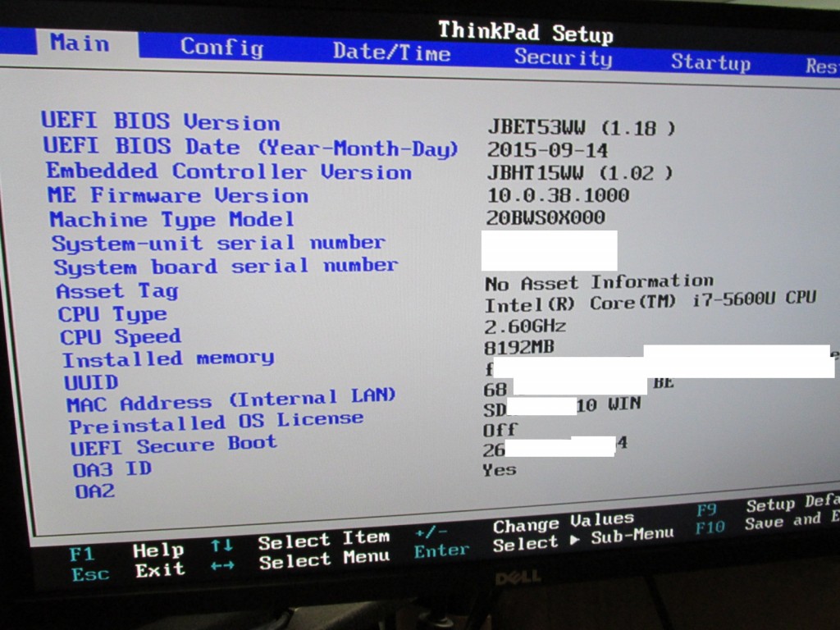Image resolution: width=840 pixels, height=630 pixels.
Task: Select the Help legend text
Action: coord(158,550)
